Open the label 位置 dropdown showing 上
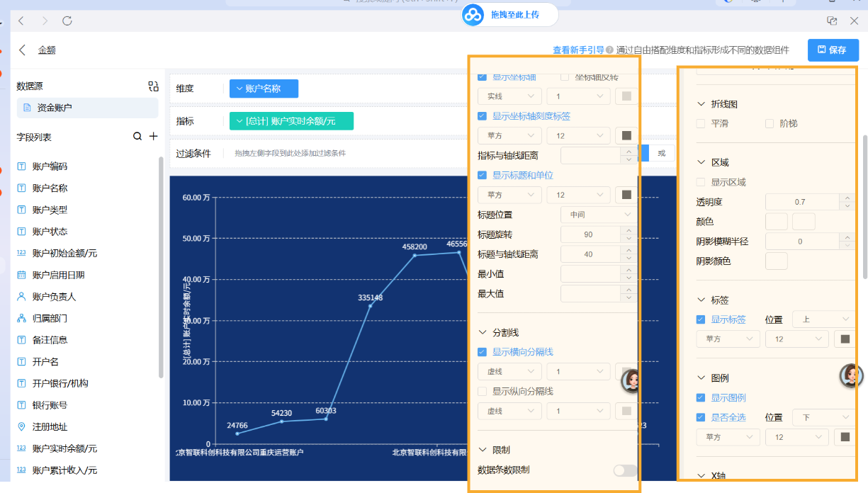This screenshot has width=868, height=493. 823,319
